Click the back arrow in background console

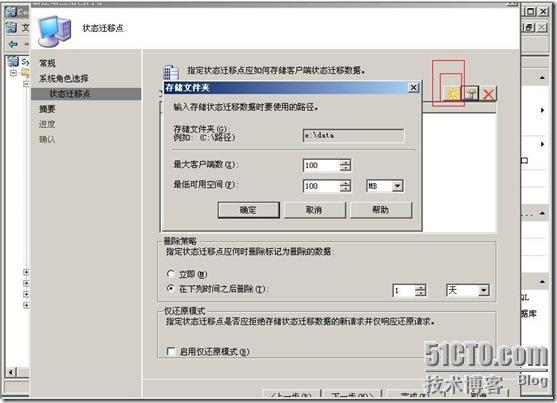click(x=13, y=44)
